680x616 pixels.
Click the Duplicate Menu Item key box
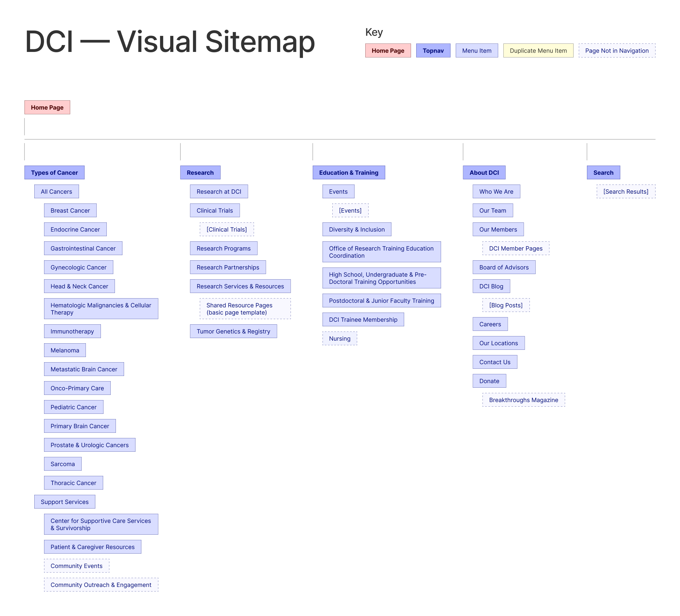coord(538,51)
